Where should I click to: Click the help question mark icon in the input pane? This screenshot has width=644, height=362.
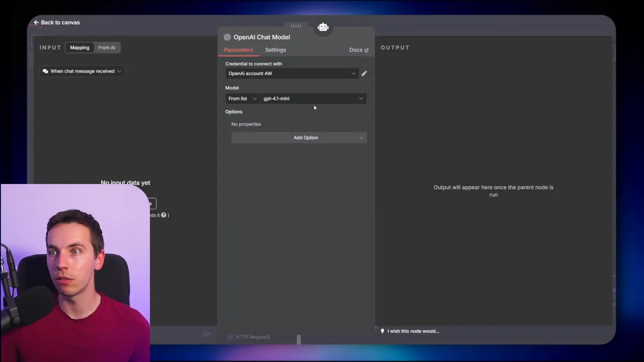[x=164, y=215]
